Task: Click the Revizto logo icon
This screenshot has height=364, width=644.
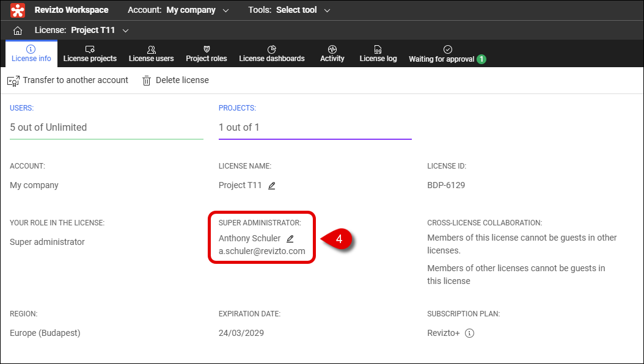Action: 18,10
